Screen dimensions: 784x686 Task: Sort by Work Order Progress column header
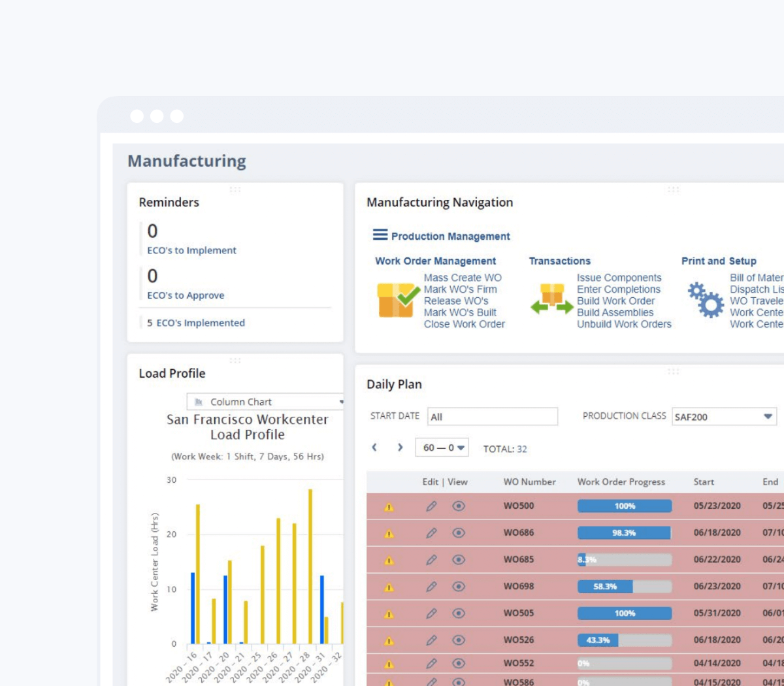pyautogui.click(x=621, y=482)
